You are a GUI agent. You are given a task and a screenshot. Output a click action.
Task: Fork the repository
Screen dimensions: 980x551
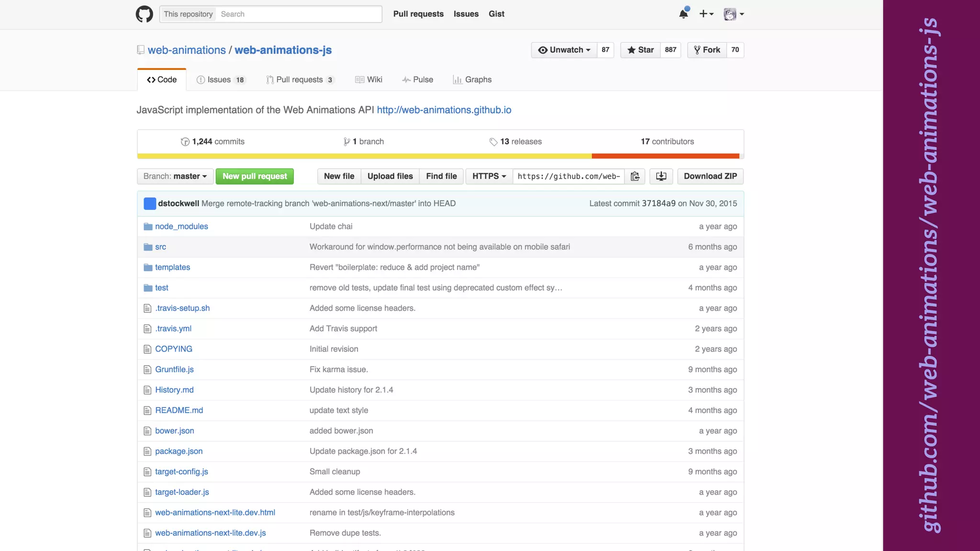coord(707,50)
